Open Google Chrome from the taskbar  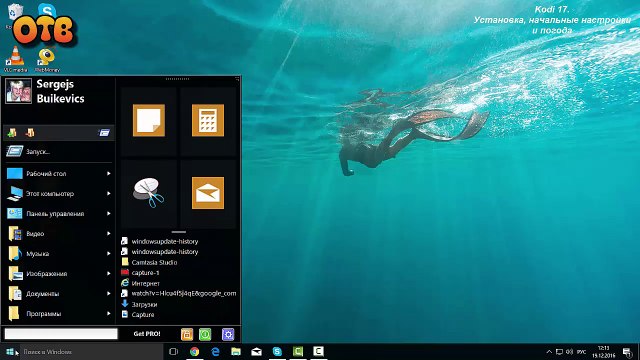point(194,352)
